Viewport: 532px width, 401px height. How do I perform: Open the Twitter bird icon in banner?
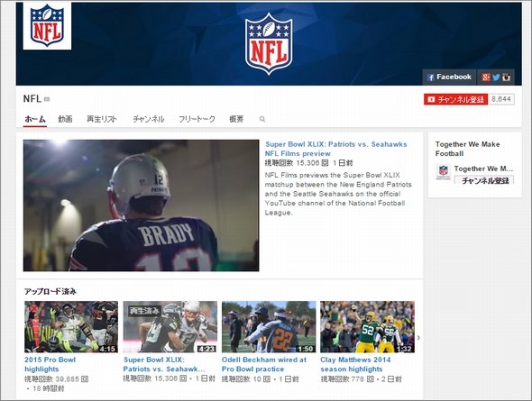tap(496, 77)
